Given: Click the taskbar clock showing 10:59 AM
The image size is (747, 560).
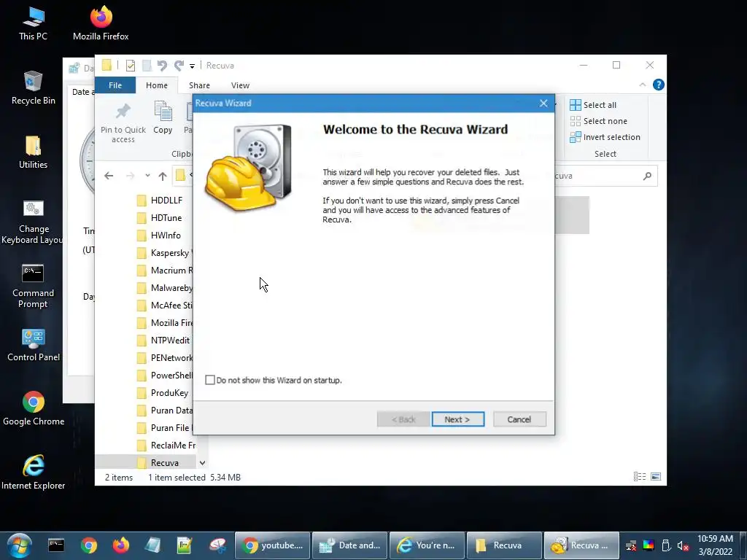Looking at the screenshot, I should coord(715,545).
